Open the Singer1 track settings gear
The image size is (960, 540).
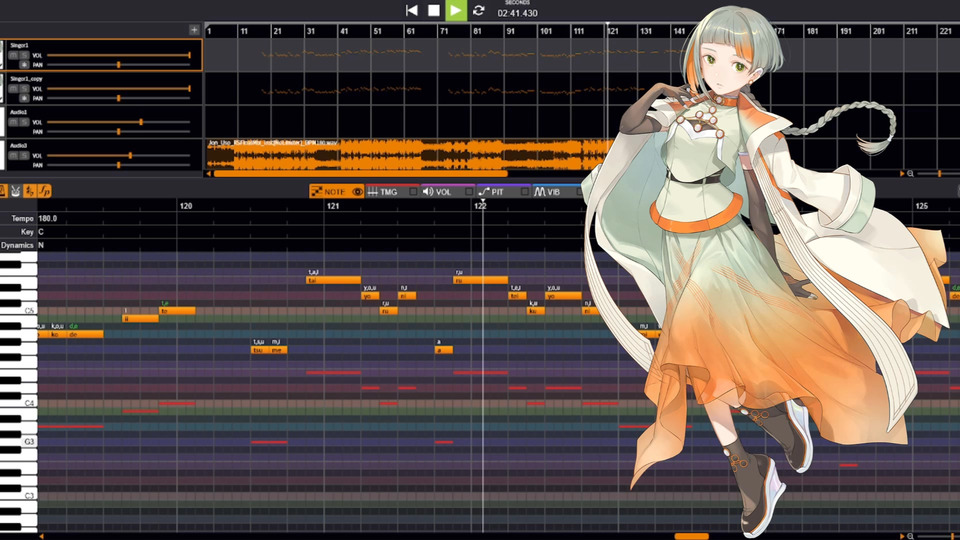click(24, 64)
